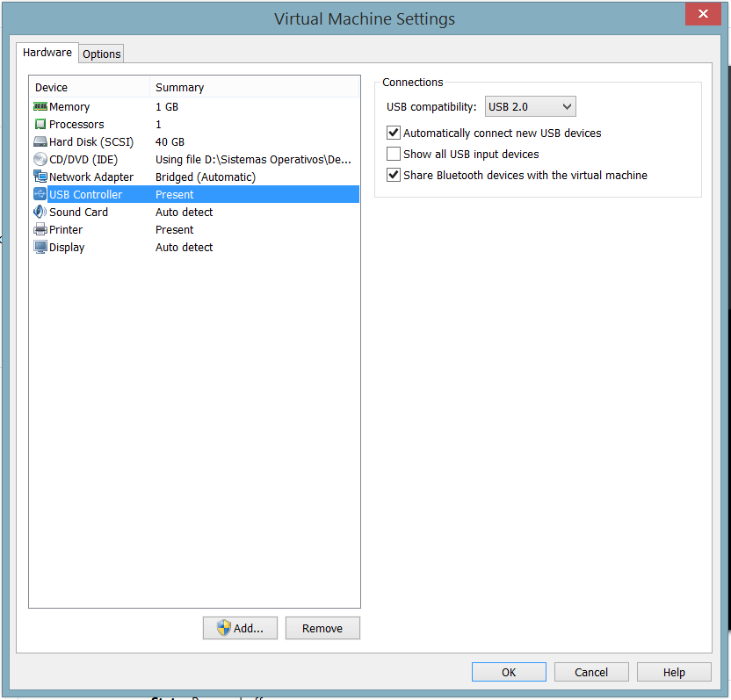Open Help for virtual machine settings
731x700 pixels.
click(674, 672)
